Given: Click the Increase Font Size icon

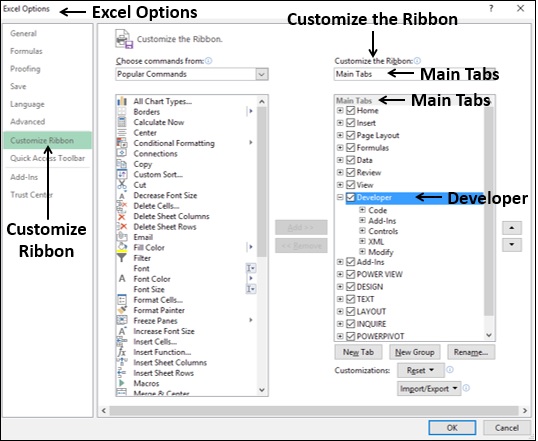Looking at the screenshot, I should 122,331.
